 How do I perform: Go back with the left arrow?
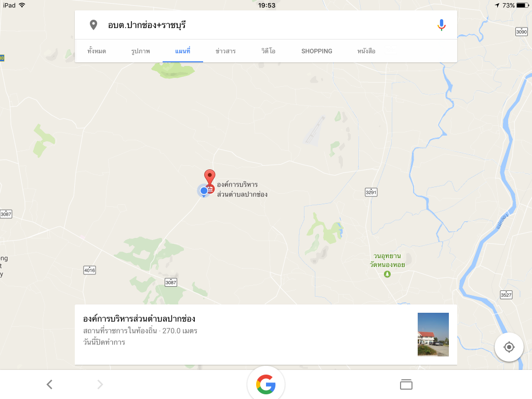[49, 384]
